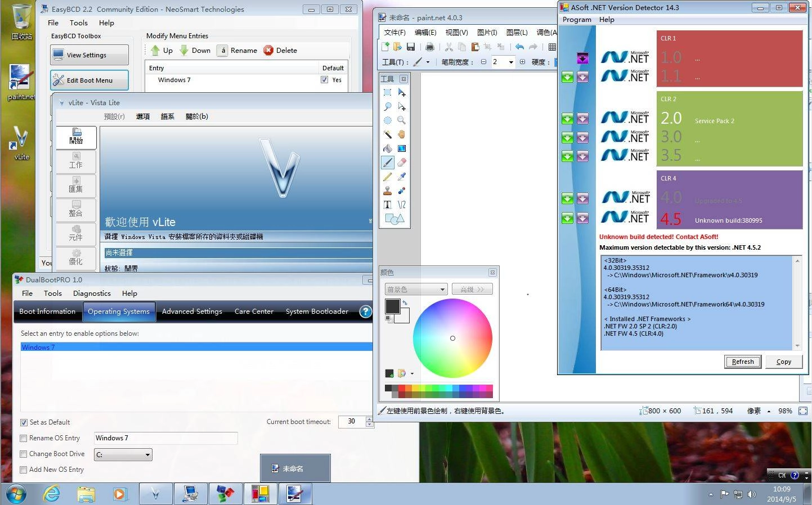Check the Add New OS Entry checkbox
This screenshot has width=812, height=505.
[24, 470]
